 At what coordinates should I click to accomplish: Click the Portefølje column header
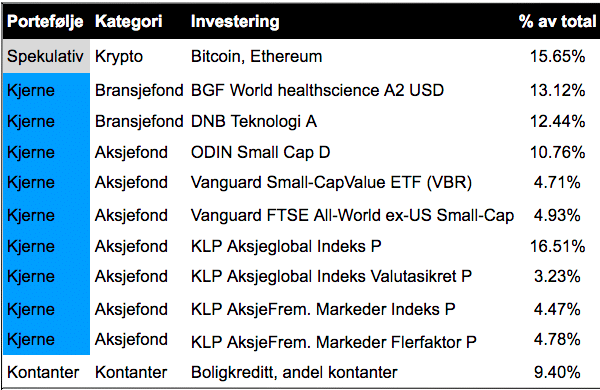coord(45,21)
